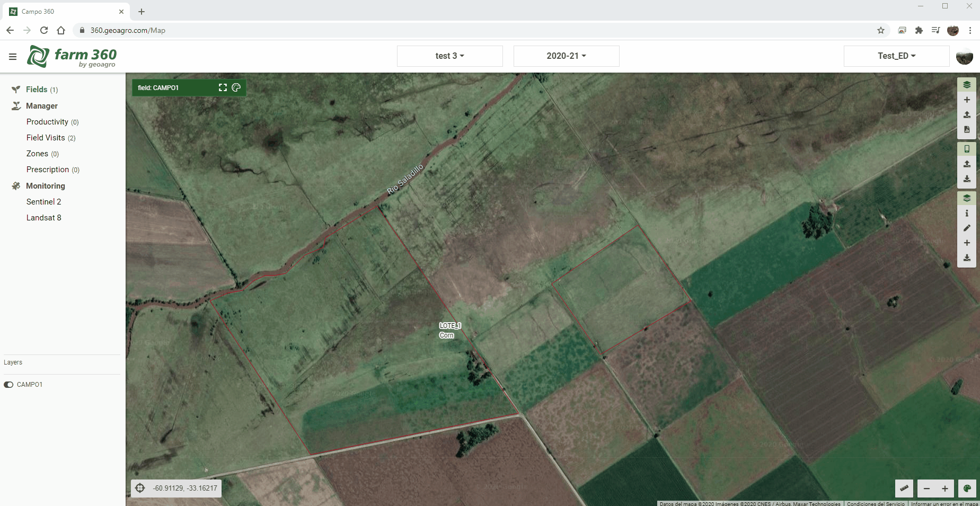Open the green palette icon near zoom controls
Viewport: 980px width, 506px height.
coord(967,489)
